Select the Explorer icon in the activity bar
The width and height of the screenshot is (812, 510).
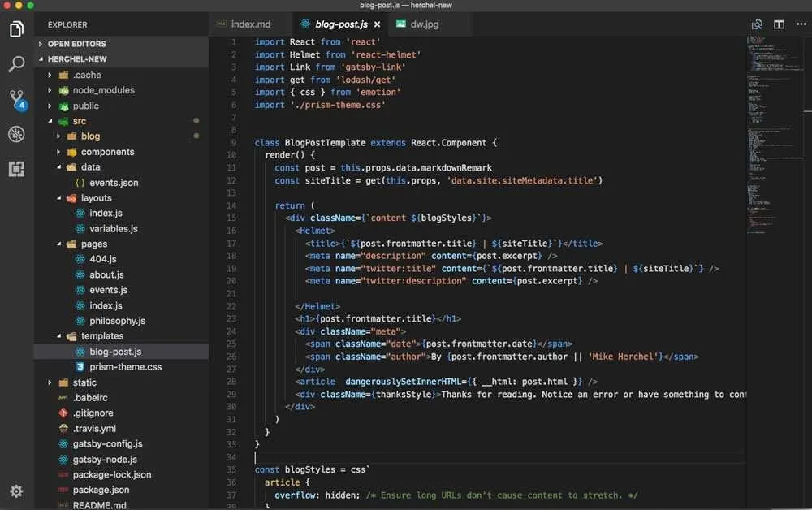[17, 27]
